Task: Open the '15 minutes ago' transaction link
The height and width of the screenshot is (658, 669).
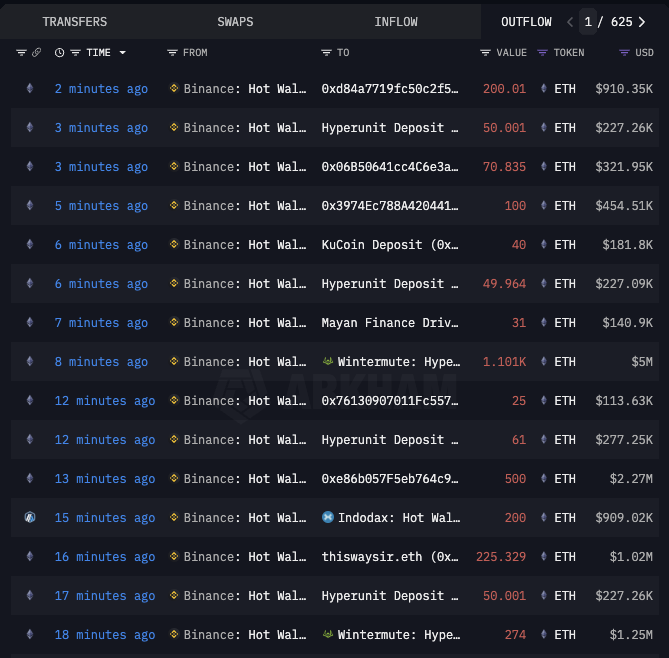Action: click(x=105, y=518)
